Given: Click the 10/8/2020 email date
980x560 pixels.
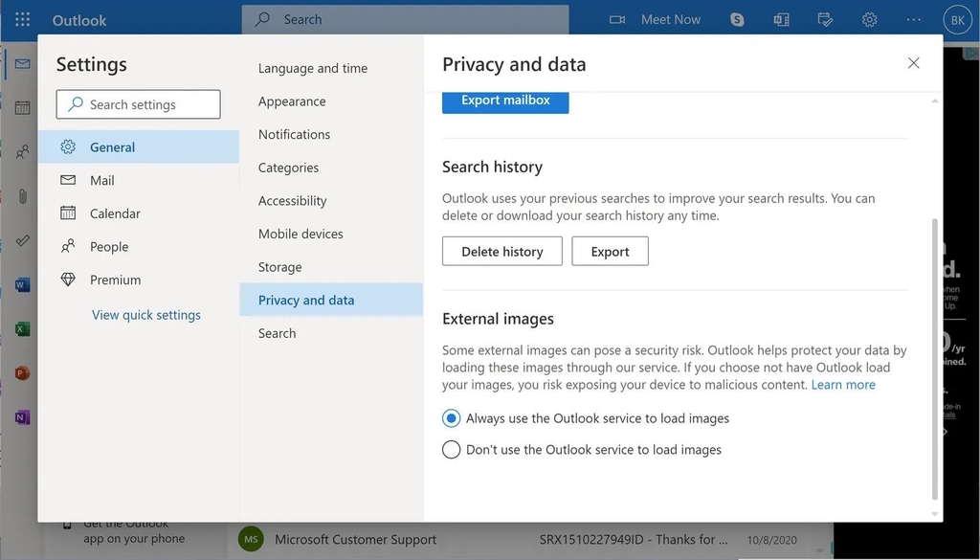Looking at the screenshot, I should (772, 540).
